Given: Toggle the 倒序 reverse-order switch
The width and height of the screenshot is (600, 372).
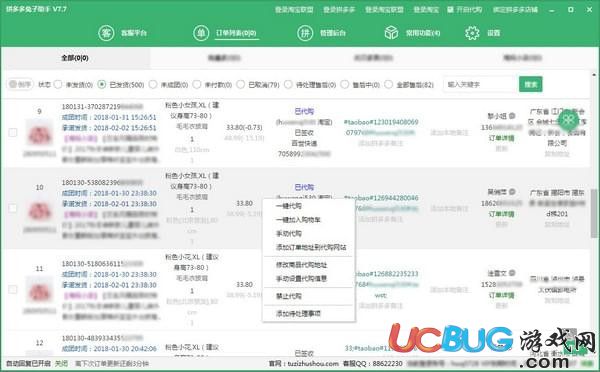Looking at the screenshot, I should click(x=21, y=84).
